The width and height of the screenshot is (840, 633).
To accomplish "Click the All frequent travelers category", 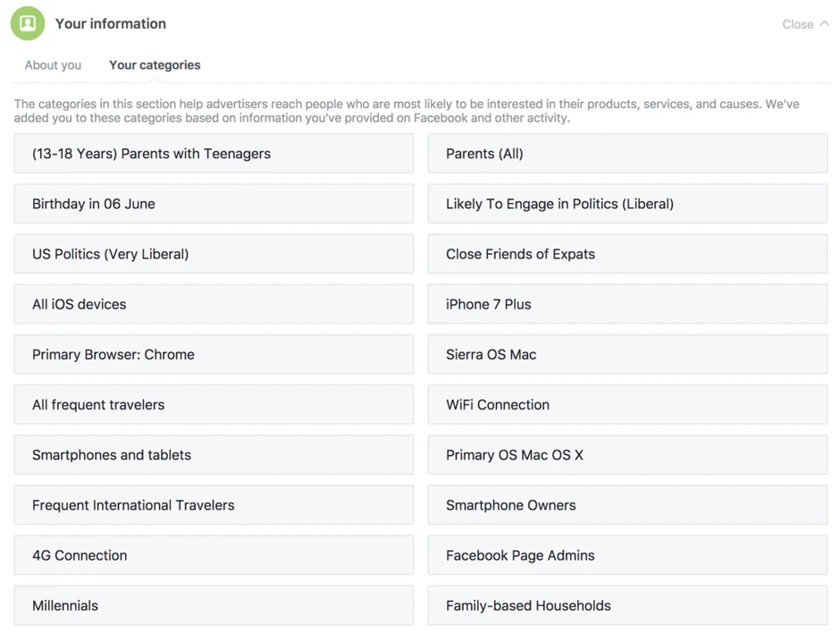I will click(x=214, y=405).
